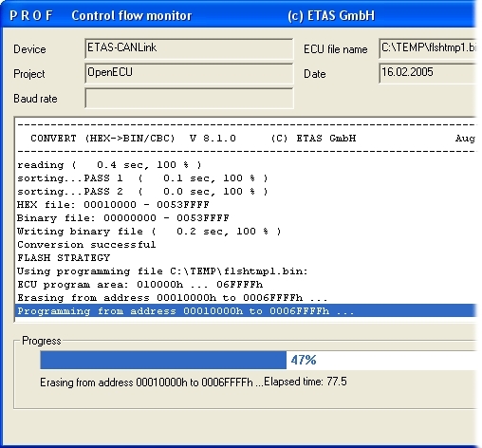Select the sorting PASS 1 log line
482x448 pixels.
click(246, 178)
